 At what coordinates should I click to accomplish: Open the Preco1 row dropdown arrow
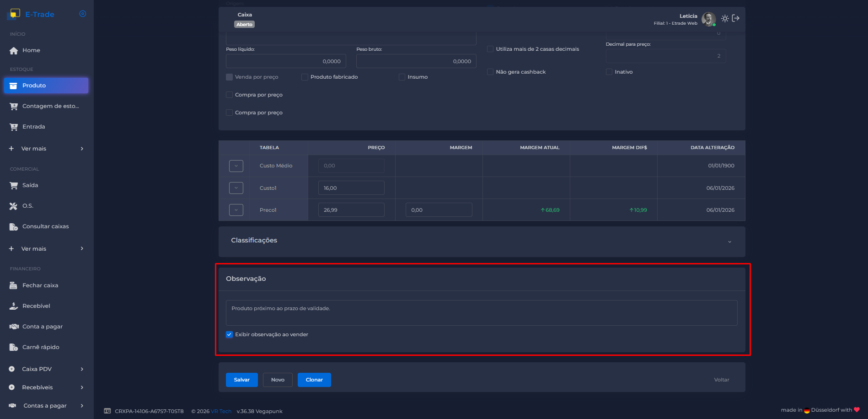pyautogui.click(x=236, y=210)
